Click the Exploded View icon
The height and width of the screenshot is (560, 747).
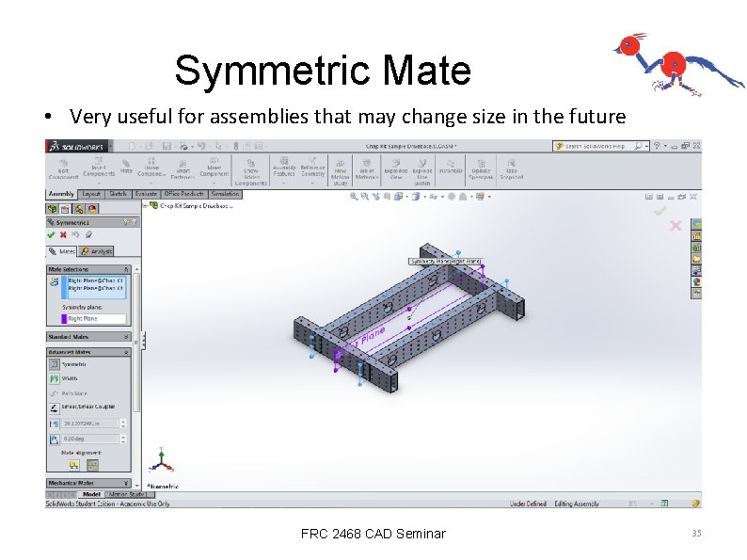[x=396, y=163]
